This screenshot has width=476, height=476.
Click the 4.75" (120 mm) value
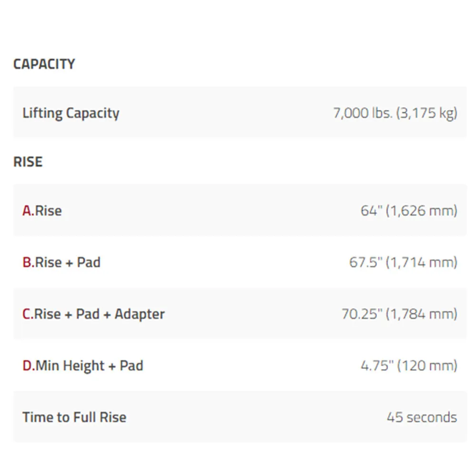point(409,366)
